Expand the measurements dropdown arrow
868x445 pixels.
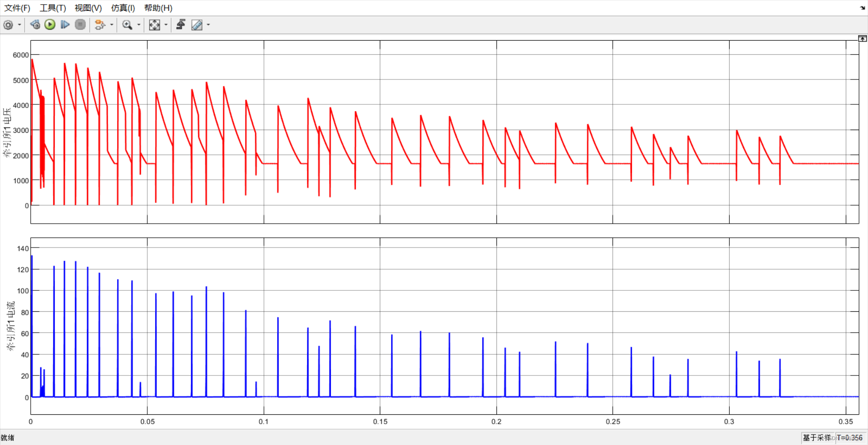208,25
